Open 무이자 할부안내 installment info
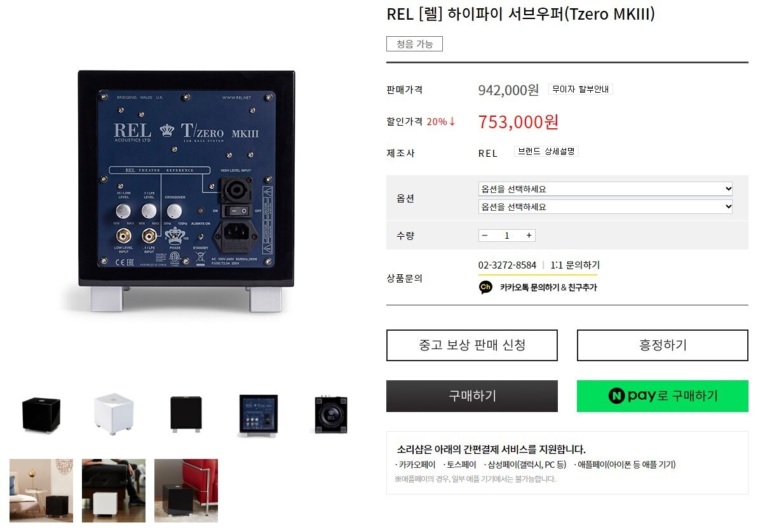This screenshot has height=532, width=765. click(581, 90)
